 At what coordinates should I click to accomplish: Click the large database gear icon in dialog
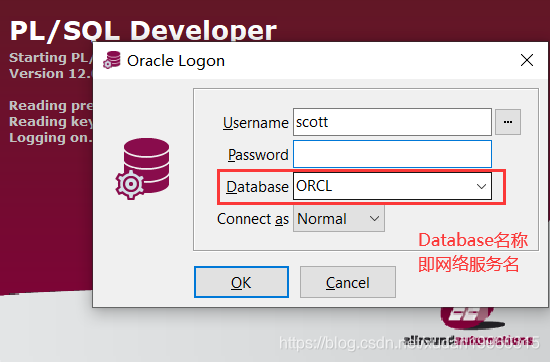click(142, 169)
